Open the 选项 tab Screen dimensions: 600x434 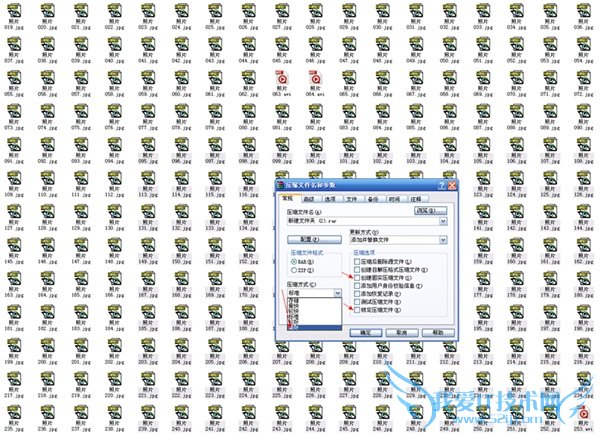330,199
